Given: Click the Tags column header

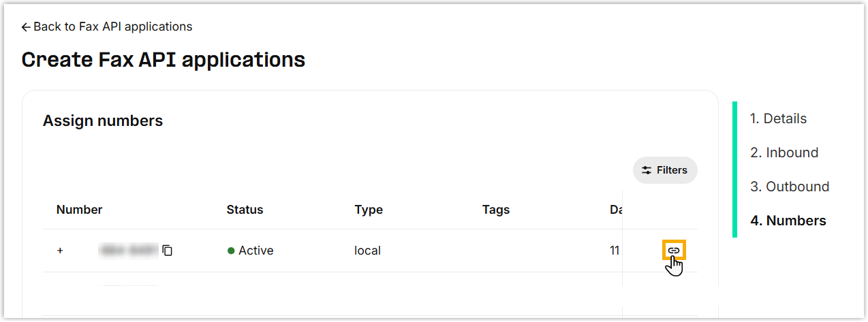Looking at the screenshot, I should 496,210.
